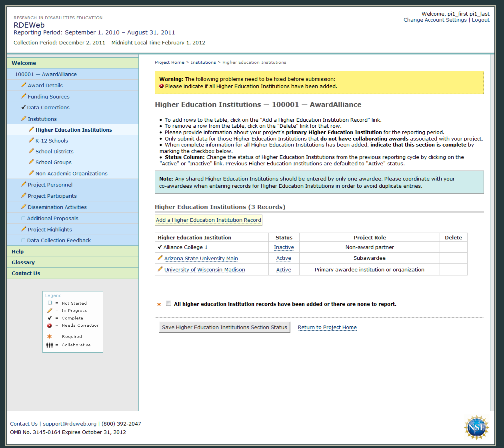Click the square icon beside Additional Proposals
Viewport: 504px width, 448px height.
coord(23,218)
